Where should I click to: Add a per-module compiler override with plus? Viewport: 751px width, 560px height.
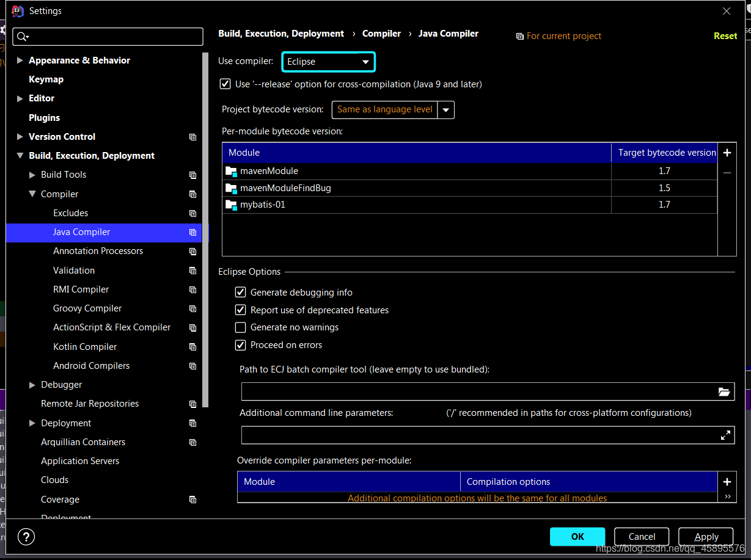point(727,482)
